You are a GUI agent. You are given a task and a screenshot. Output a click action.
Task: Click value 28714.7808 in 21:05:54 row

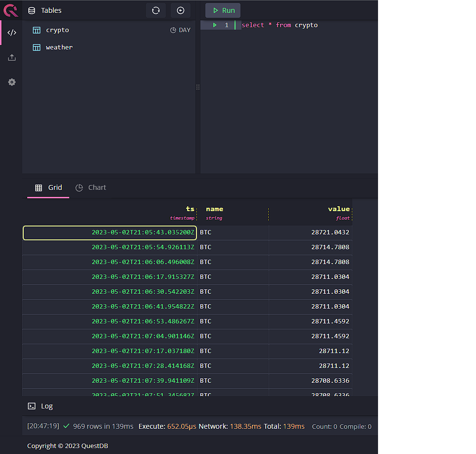(311, 247)
